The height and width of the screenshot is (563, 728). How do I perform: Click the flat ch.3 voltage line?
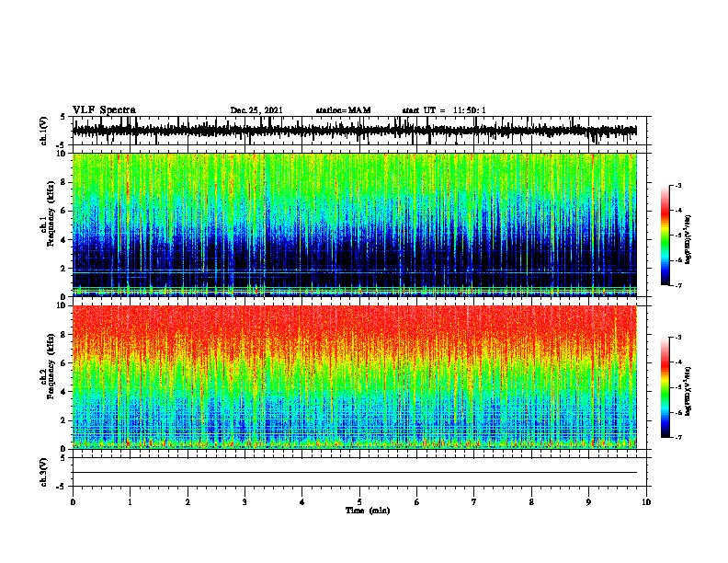click(x=354, y=473)
